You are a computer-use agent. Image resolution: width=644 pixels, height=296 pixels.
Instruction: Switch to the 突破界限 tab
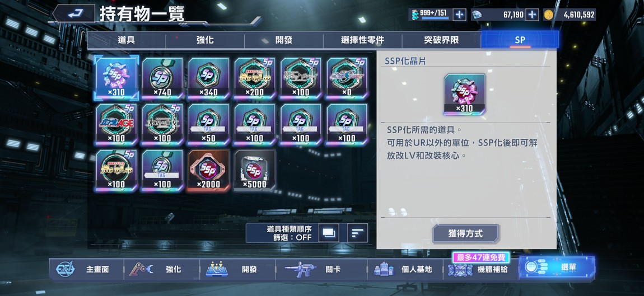pos(441,40)
